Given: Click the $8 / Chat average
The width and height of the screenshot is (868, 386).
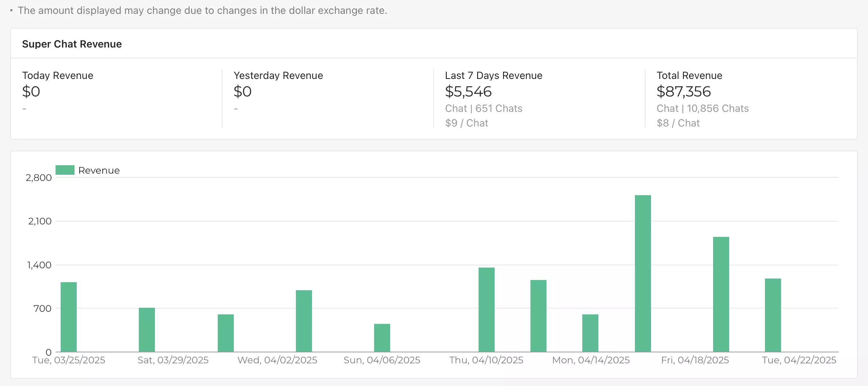Looking at the screenshot, I should coord(678,123).
